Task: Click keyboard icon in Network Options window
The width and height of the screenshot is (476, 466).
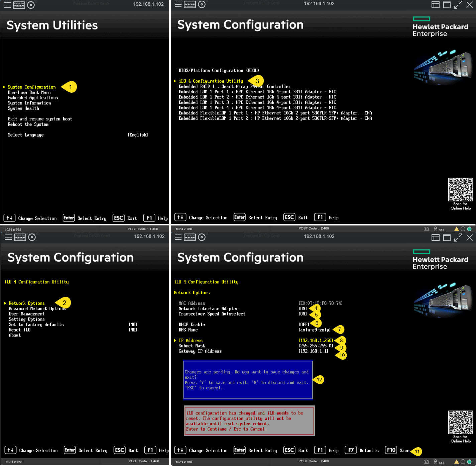Action: click(x=190, y=237)
